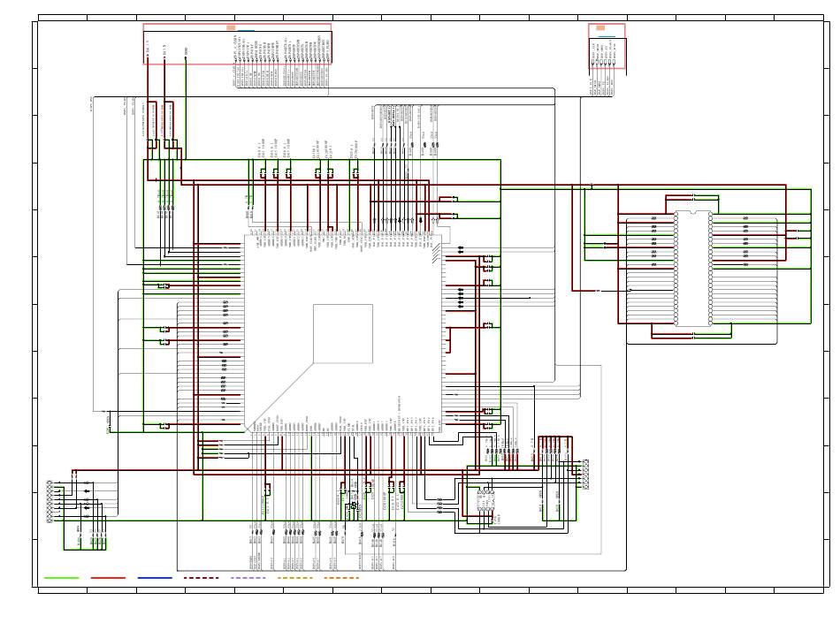Image resolution: width=840 pixels, height=623 pixels.
Task: Select the large square central IC chip
Action: click(x=343, y=333)
